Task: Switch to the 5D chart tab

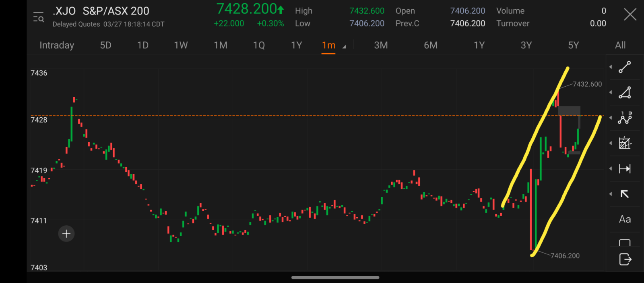Action: click(105, 45)
